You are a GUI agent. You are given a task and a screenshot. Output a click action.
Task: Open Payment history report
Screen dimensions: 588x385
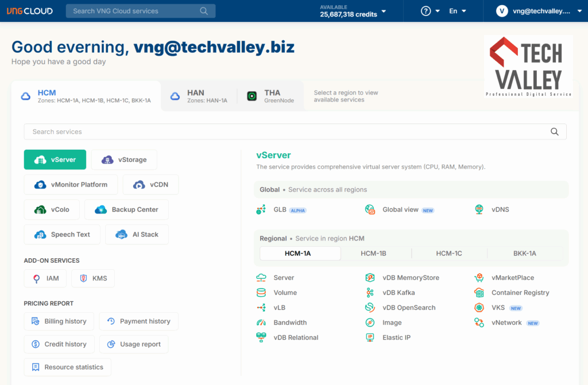(139, 321)
